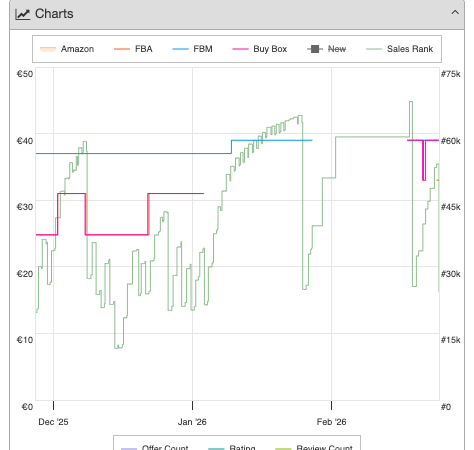This screenshot has height=450, width=474.
Task: Click the €40 price axis label
Action: pos(25,141)
